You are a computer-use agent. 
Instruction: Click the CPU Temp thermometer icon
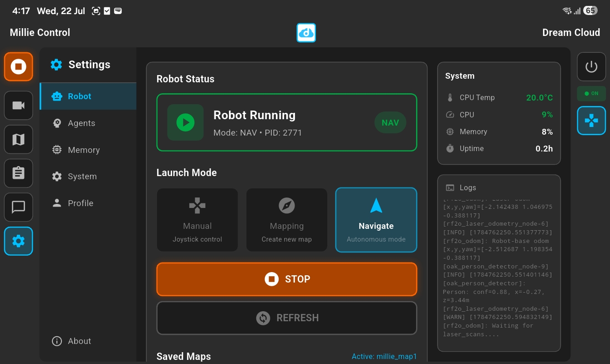pyautogui.click(x=450, y=97)
